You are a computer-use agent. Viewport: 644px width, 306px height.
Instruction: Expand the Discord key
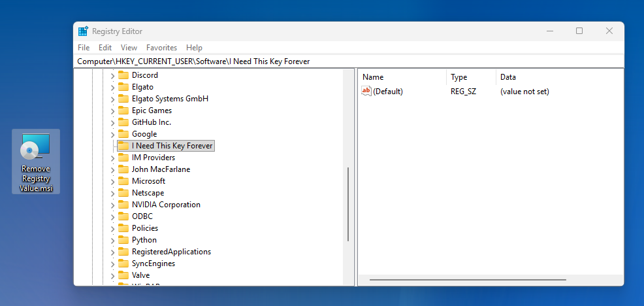pyautogui.click(x=112, y=76)
